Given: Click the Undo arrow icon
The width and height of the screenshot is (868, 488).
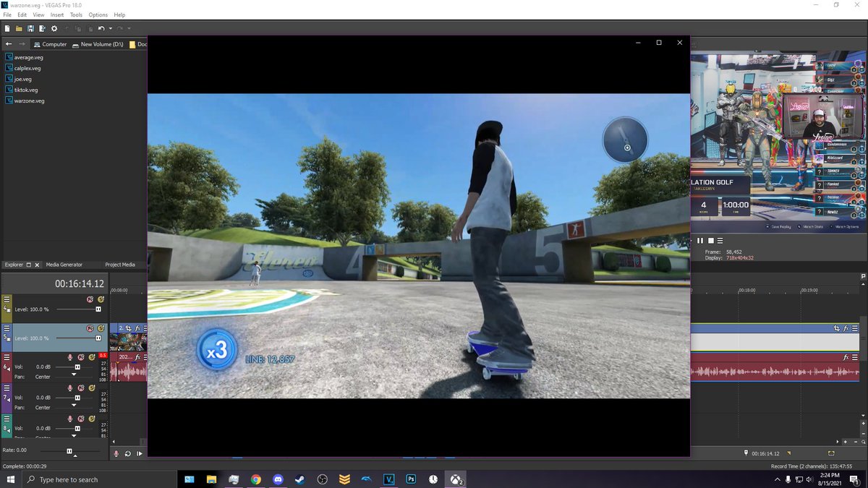Looking at the screenshot, I should pyautogui.click(x=101, y=28).
